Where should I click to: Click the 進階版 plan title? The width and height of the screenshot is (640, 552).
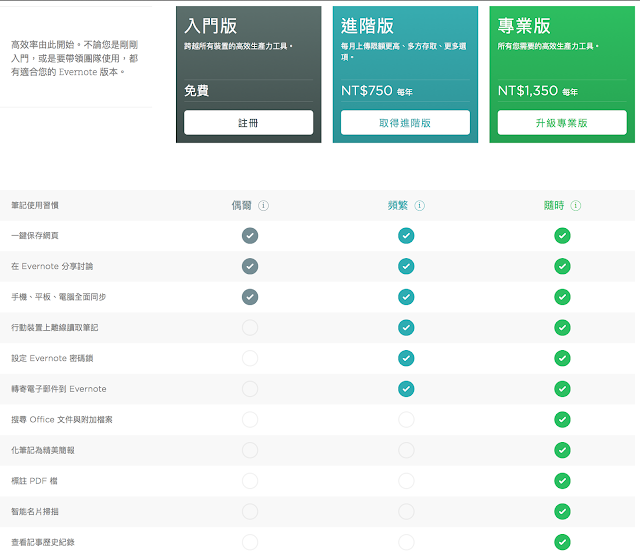pyautogui.click(x=367, y=26)
